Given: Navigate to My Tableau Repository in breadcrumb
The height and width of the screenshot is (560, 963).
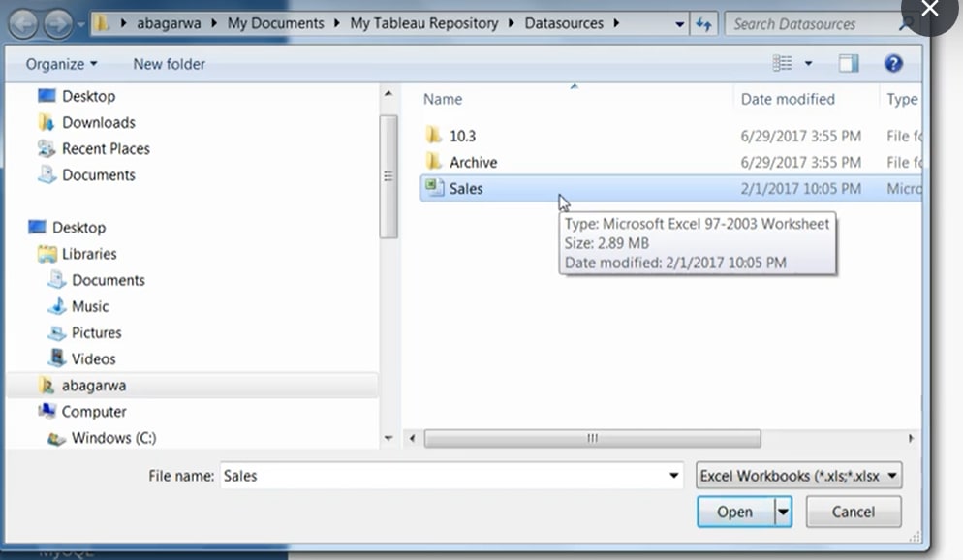Looking at the screenshot, I should [423, 23].
